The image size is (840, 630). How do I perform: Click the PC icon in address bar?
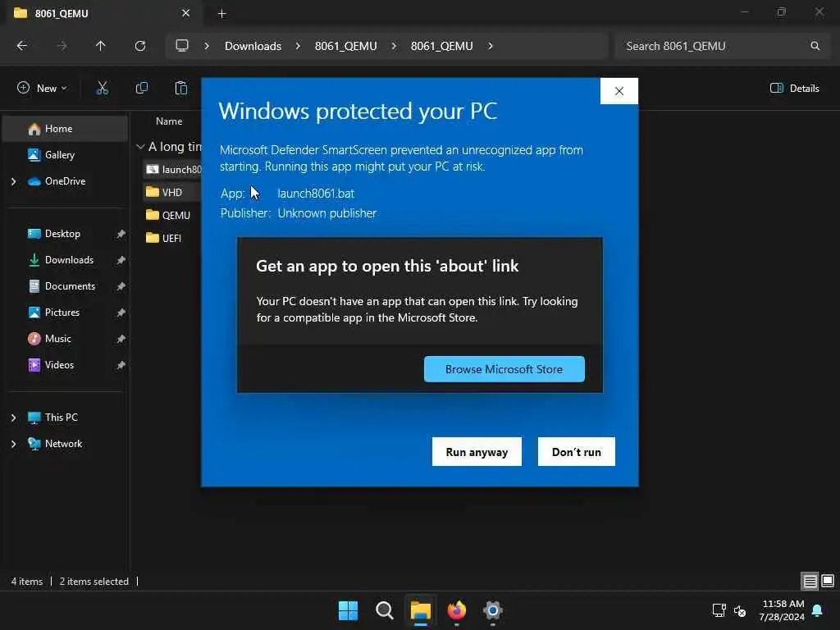pos(182,46)
